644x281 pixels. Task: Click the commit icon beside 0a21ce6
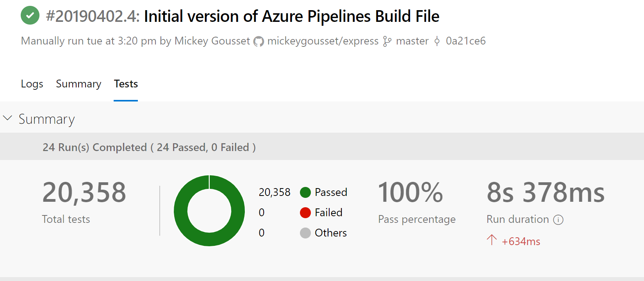pos(437,41)
